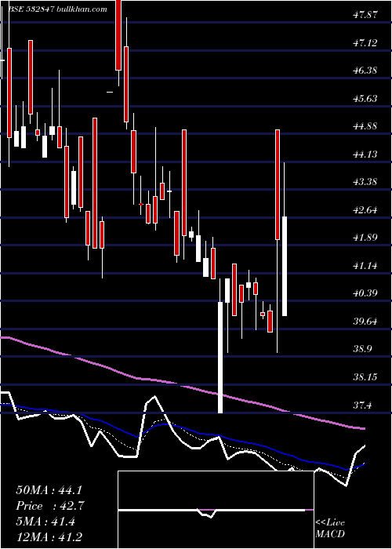
Task: Click the 44.88 price axis label
Action: 365,126
